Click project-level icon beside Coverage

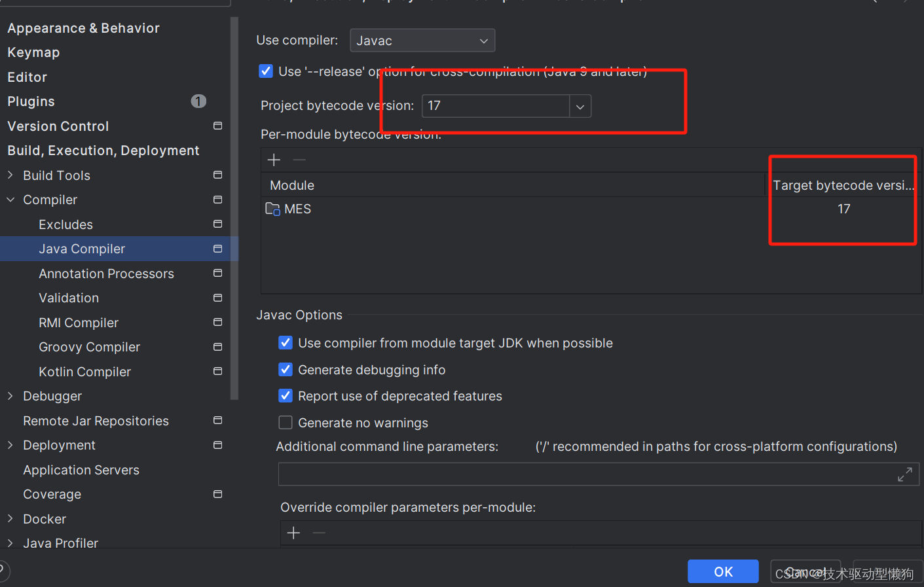pos(218,494)
